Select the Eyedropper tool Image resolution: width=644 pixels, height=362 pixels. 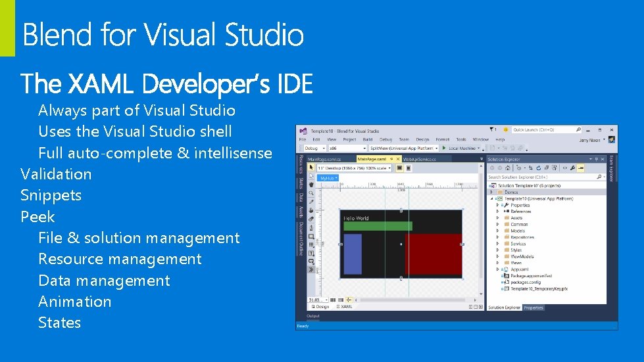311,201
